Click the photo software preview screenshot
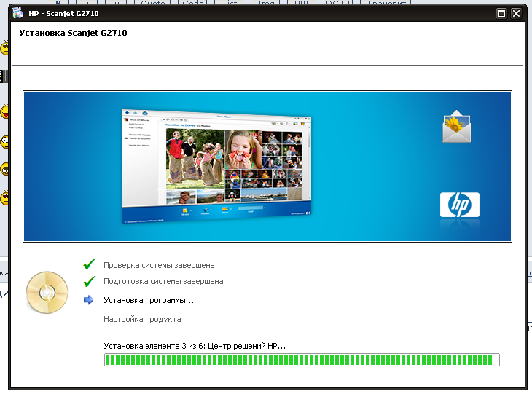Screen dimensions: 532x394 [216, 166]
